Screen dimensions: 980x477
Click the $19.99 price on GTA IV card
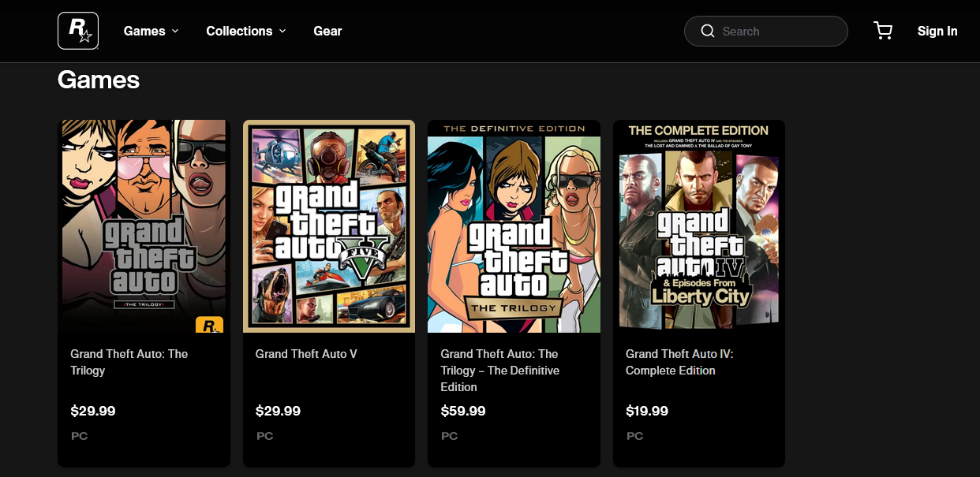point(647,411)
